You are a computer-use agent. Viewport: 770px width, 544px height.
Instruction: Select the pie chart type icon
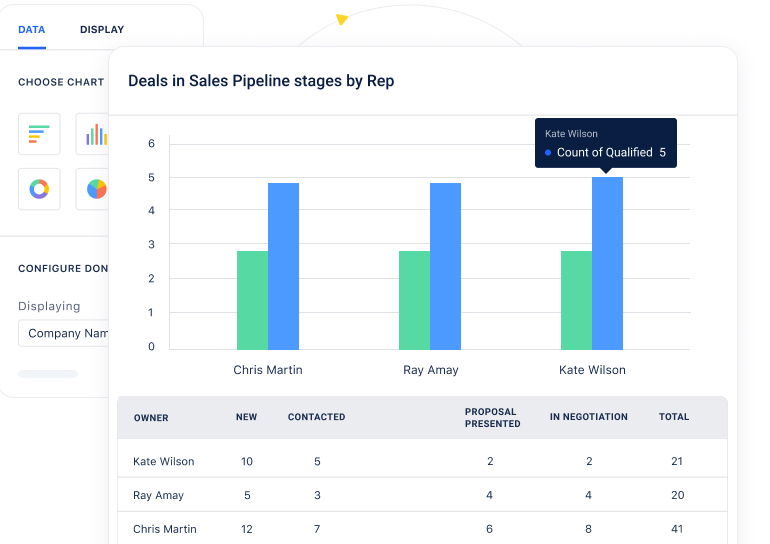[94, 188]
